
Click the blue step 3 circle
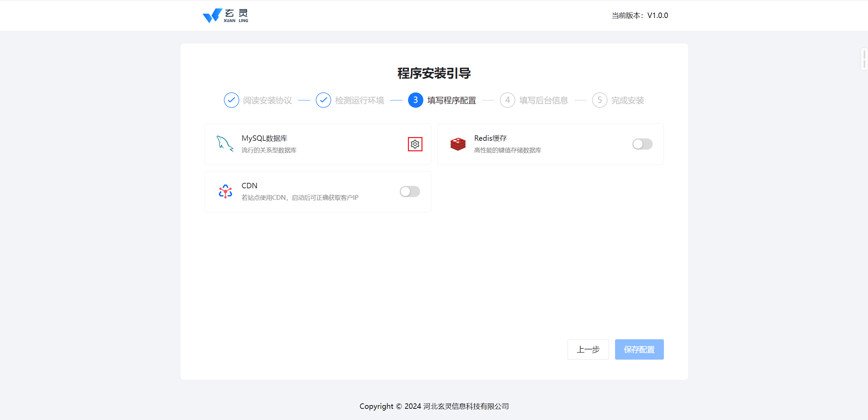click(x=415, y=100)
